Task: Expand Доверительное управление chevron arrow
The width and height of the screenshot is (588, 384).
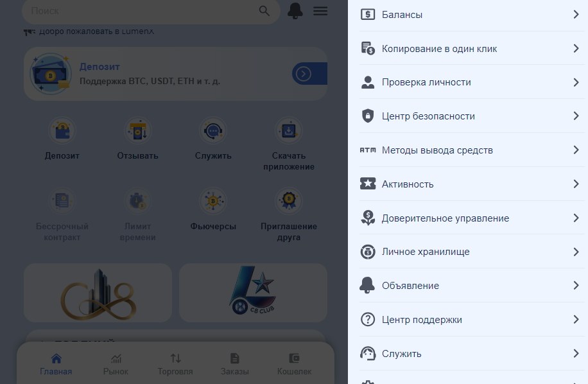Action: (x=576, y=218)
